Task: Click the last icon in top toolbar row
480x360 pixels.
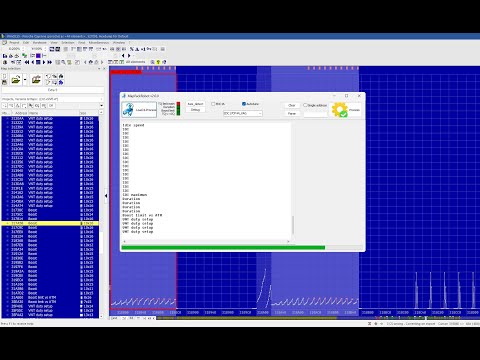Action: click(163, 49)
